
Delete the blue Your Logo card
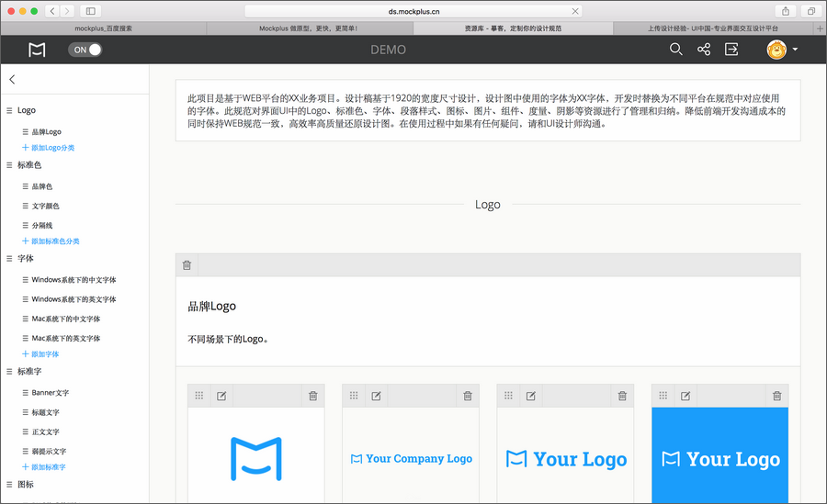(776, 396)
